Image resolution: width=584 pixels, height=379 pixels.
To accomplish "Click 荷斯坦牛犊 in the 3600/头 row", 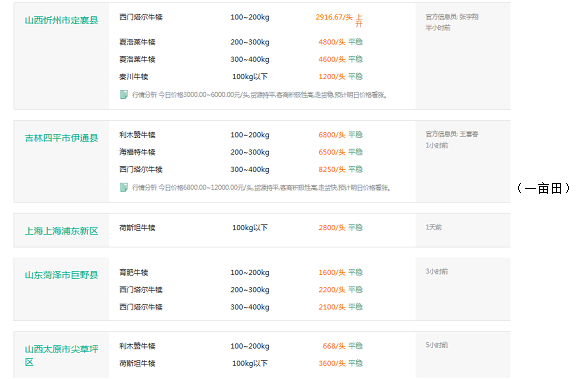I will [137, 363].
